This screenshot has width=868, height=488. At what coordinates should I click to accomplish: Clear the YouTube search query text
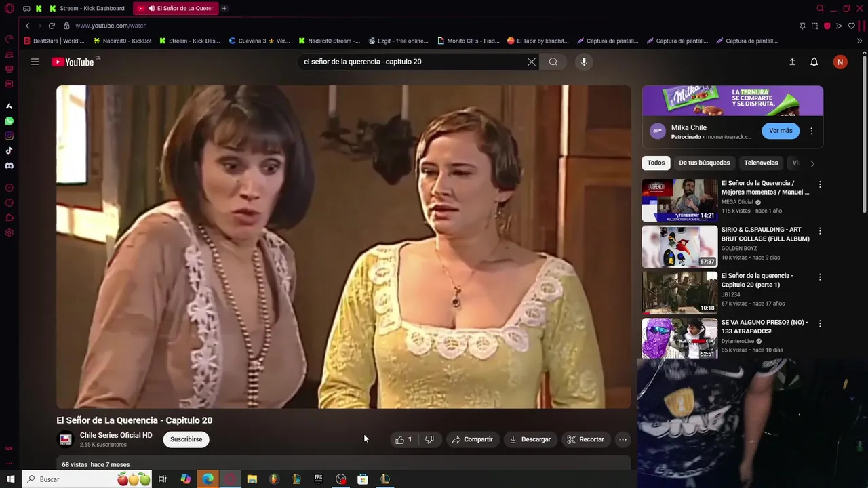pos(532,62)
